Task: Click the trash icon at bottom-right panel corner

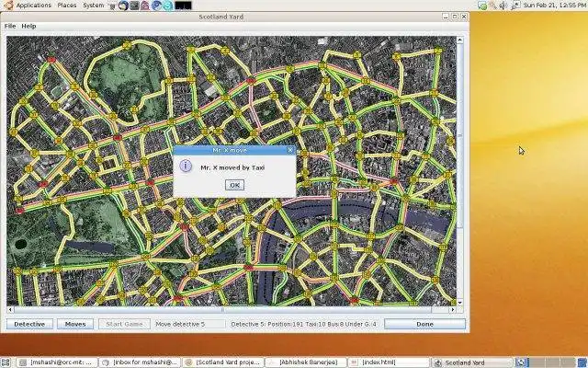Action: click(582, 362)
